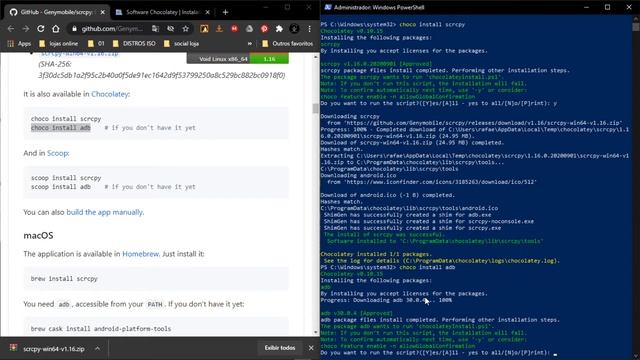The height and width of the screenshot is (360, 640).
Task: Open the 'Outros favoritos' bookmark folder
Action: (x=288, y=43)
